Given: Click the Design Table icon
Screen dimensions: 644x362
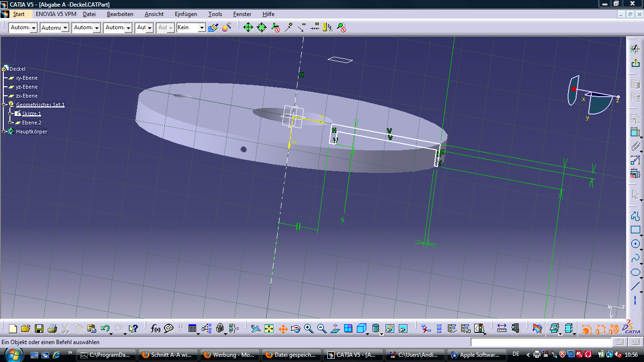Looking at the screenshot, I should [x=192, y=329].
